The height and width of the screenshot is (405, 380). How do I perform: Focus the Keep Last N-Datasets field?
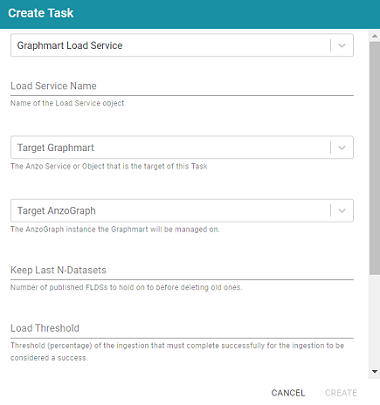pos(182,270)
